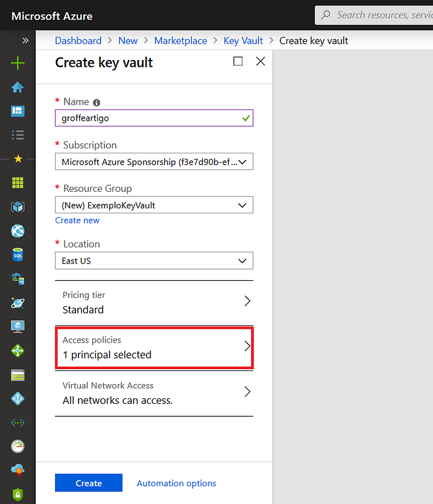433x504 pixels.
Task: Open the Location dropdown East US
Action: (154, 261)
